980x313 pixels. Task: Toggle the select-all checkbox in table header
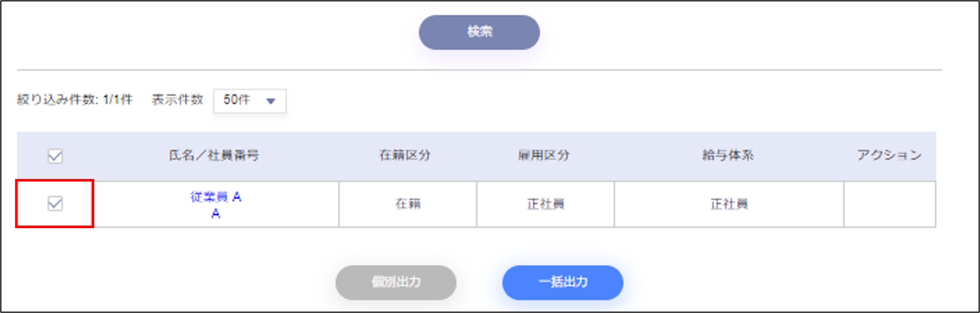coord(55,156)
